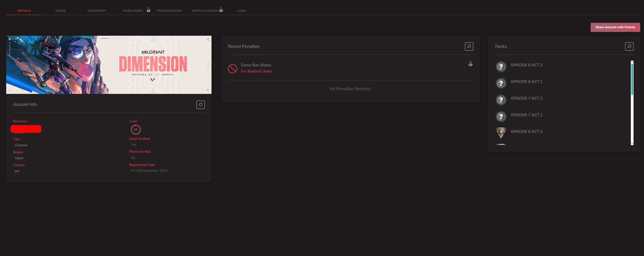Open the Progressions tab
This screenshot has height=256, width=644.
[169, 11]
